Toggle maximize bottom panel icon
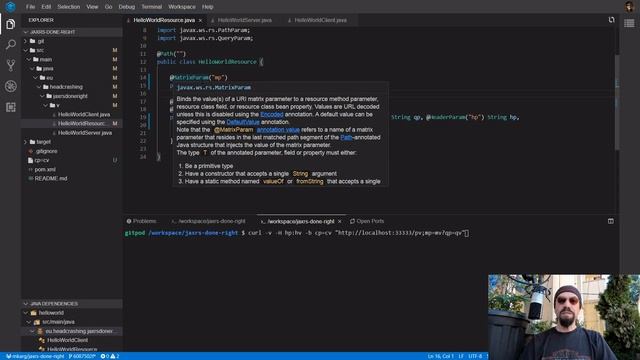The image size is (640, 360). tap(611, 221)
